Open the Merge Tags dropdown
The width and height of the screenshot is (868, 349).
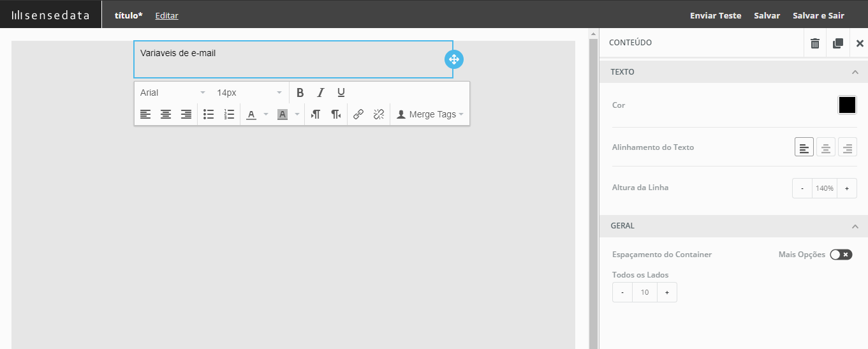point(430,114)
